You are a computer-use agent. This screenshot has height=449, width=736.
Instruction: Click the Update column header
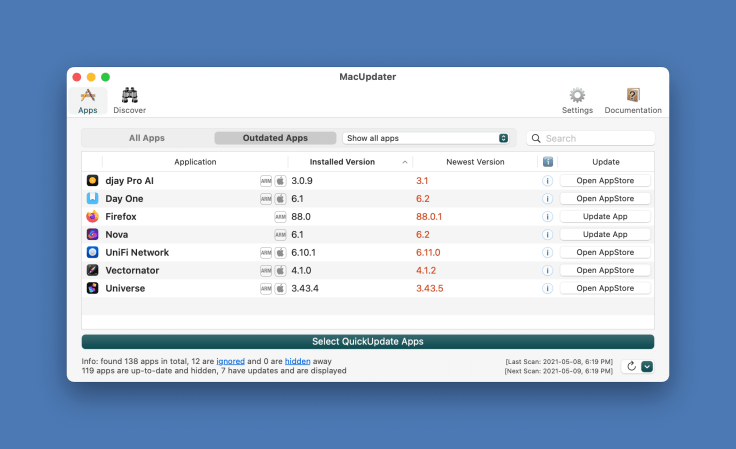[x=606, y=162]
